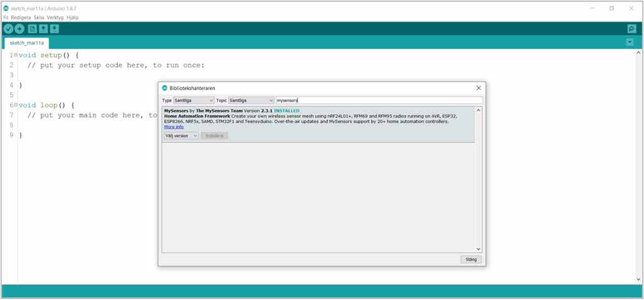Click the 'void loop() {' code line
This screenshot has width=644, height=300.
point(47,105)
